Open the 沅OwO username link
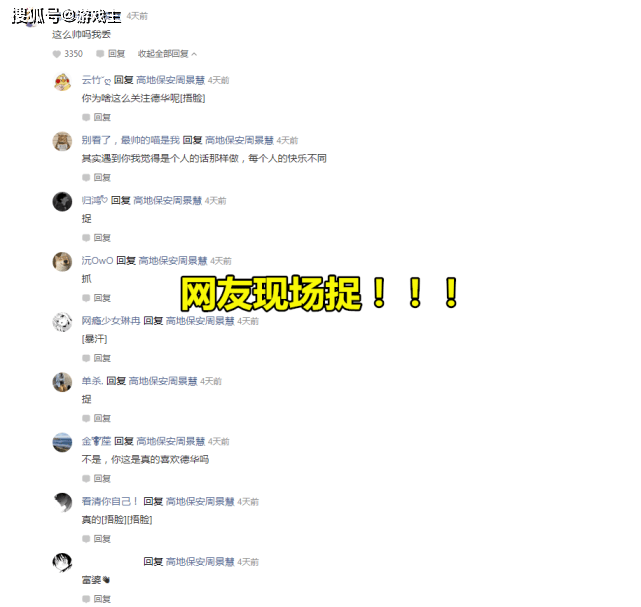 click(97, 260)
